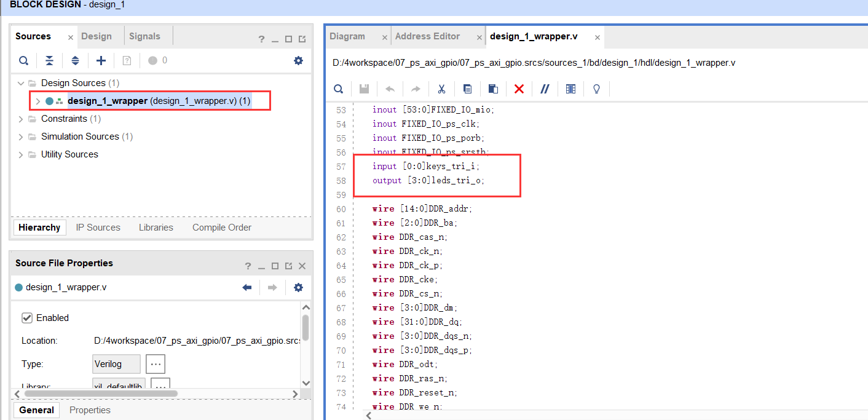Open Source File Properties settings gear
This screenshot has height=420, width=868.
(298, 287)
